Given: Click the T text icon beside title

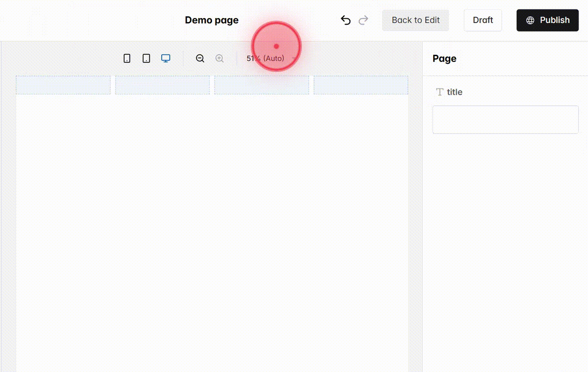Looking at the screenshot, I should [x=439, y=92].
